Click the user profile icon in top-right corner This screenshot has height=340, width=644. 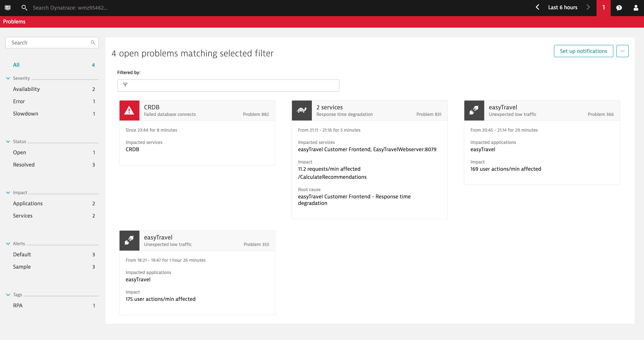click(636, 8)
